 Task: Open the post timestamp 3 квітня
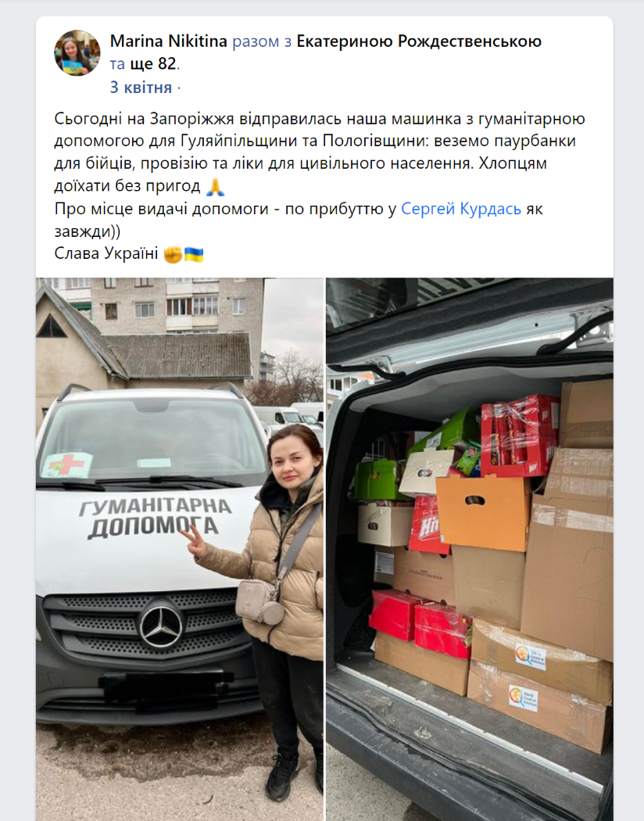click(141, 88)
